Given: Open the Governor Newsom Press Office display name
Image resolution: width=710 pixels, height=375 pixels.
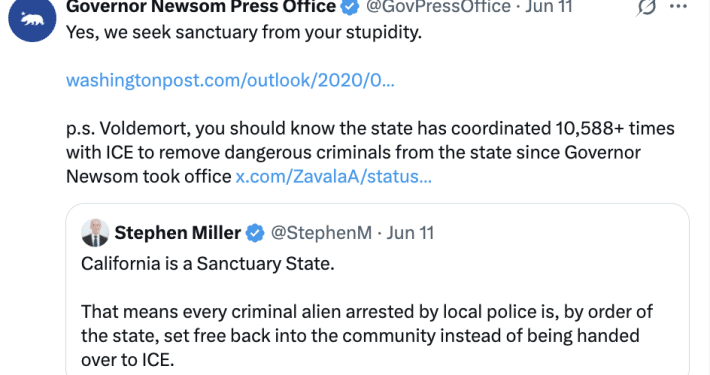Looking at the screenshot, I should point(201,6).
